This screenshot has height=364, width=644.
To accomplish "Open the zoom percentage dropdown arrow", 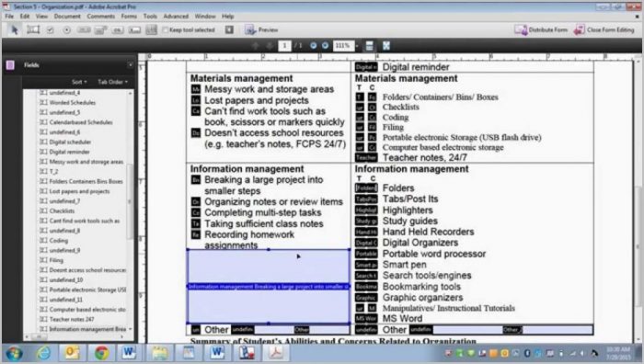I will click(357, 46).
